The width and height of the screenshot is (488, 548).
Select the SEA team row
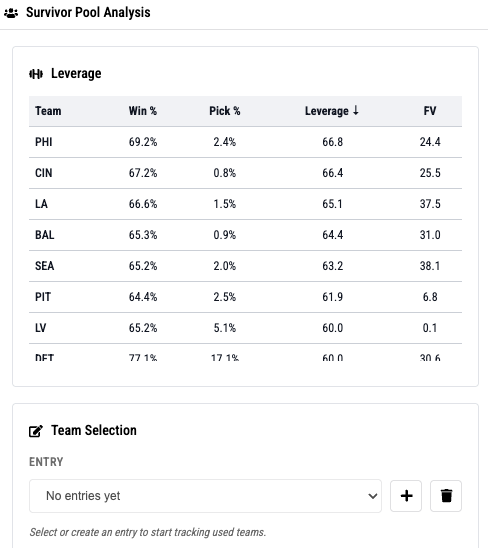tap(245, 266)
